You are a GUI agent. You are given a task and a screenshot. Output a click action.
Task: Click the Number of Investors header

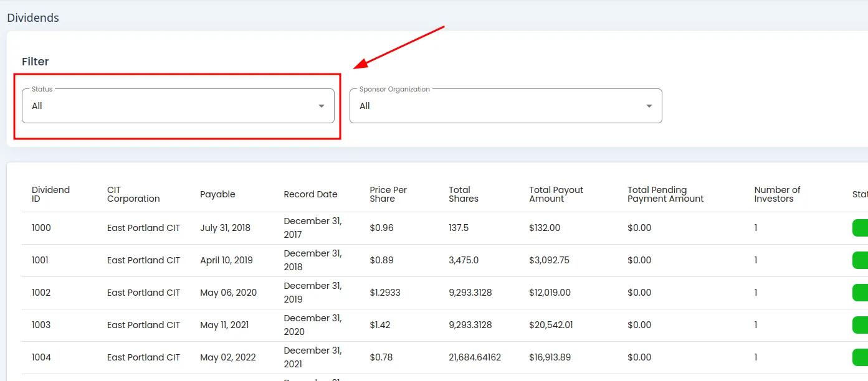777,194
